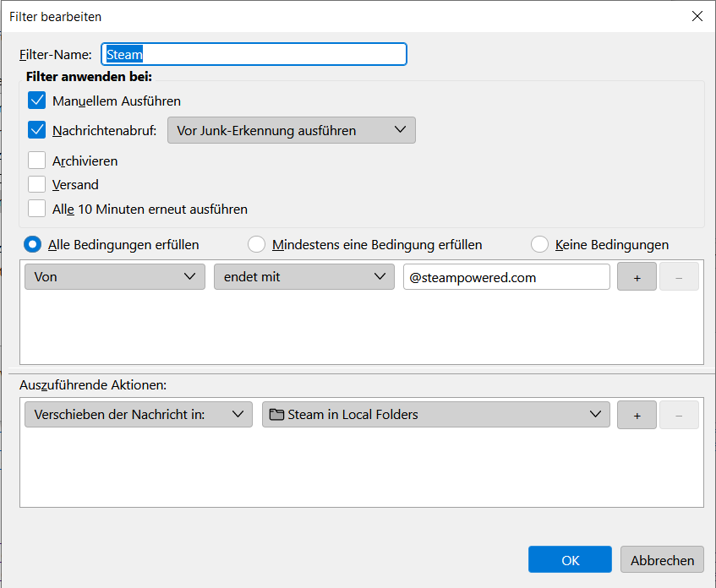Check the Versand option
This screenshot has height=588, width=716.
(x=36, y=184)
